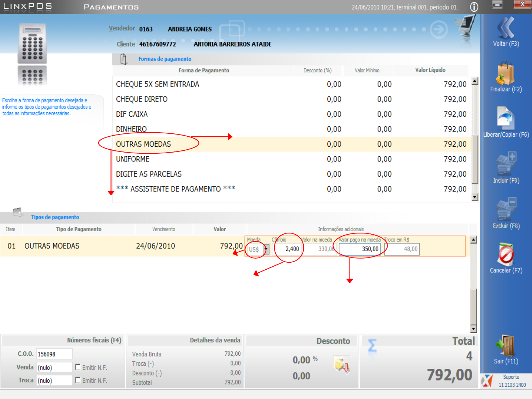Viewport: 532px width, 399px height.
Task: Go back with Voltar (F3)
Action: 506,32
